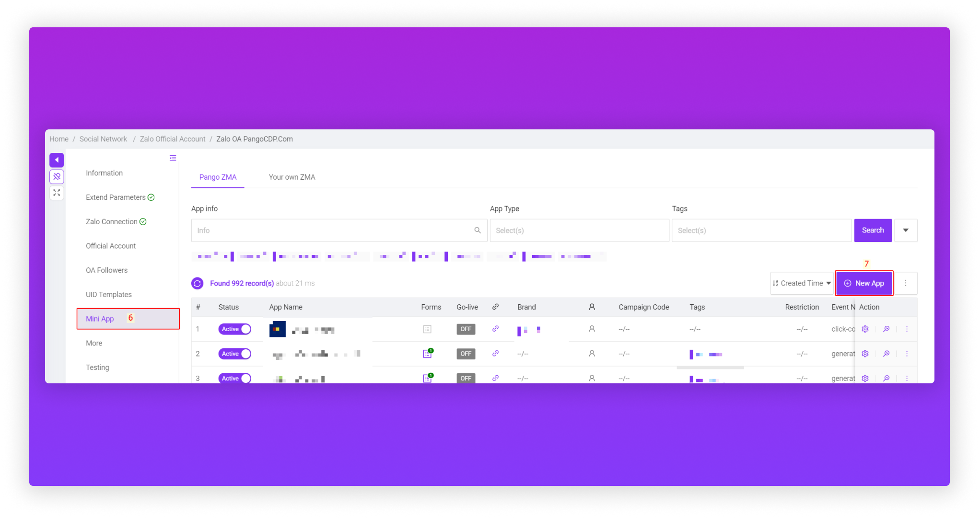Toggle Active status switch for row 1
Viewport: 980px width, 518px height.
tap(234, 329)
